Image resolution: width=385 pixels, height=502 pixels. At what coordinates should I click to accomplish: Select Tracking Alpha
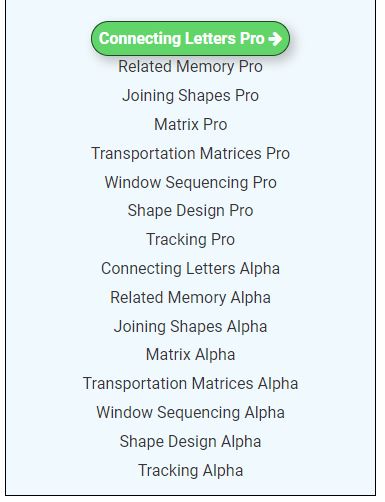coord(190,471)
